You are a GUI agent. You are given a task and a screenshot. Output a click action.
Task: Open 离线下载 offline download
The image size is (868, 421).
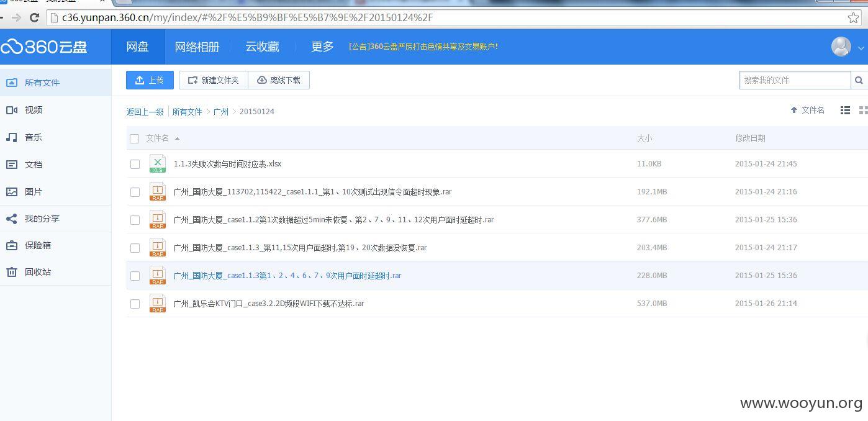279,80
